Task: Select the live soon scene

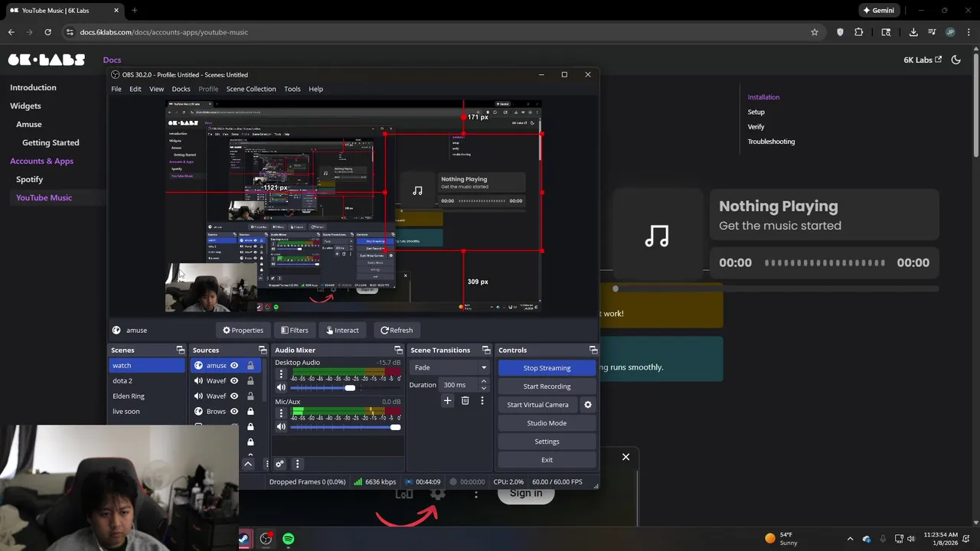Action: (x=147, y=411)
